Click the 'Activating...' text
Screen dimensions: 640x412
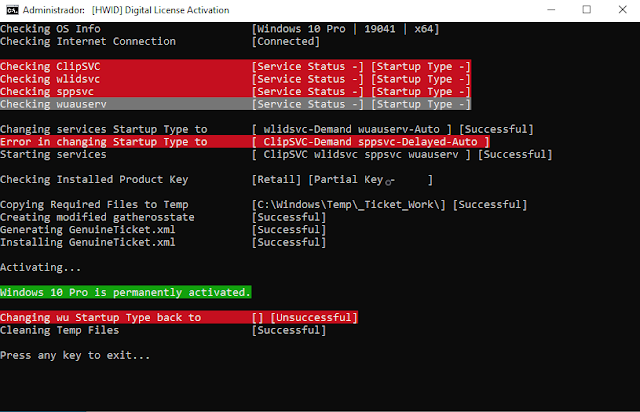pos(41,267)
